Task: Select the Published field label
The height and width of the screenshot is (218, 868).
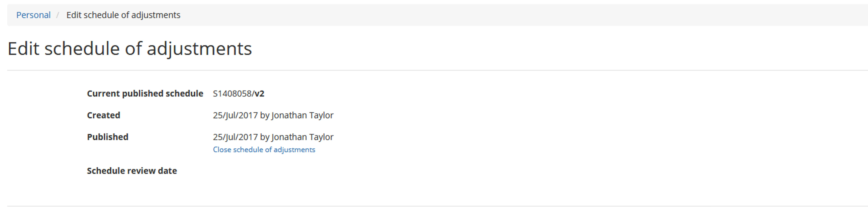Action: [108, 137]
